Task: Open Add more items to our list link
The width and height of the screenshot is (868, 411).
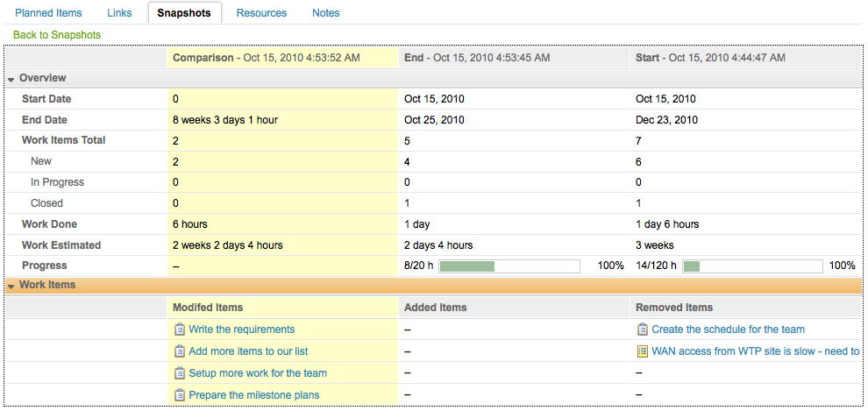Action: click(x=248, y=351)
